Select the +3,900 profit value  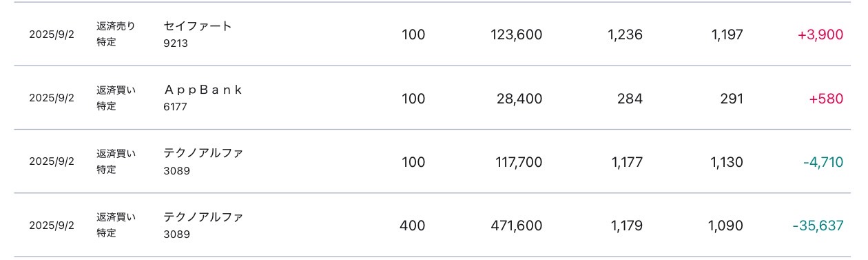[820, 34]
